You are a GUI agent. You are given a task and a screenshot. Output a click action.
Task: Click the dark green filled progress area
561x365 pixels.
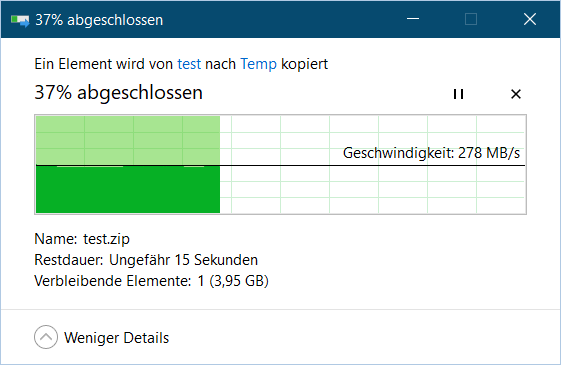tap(128, 189)
